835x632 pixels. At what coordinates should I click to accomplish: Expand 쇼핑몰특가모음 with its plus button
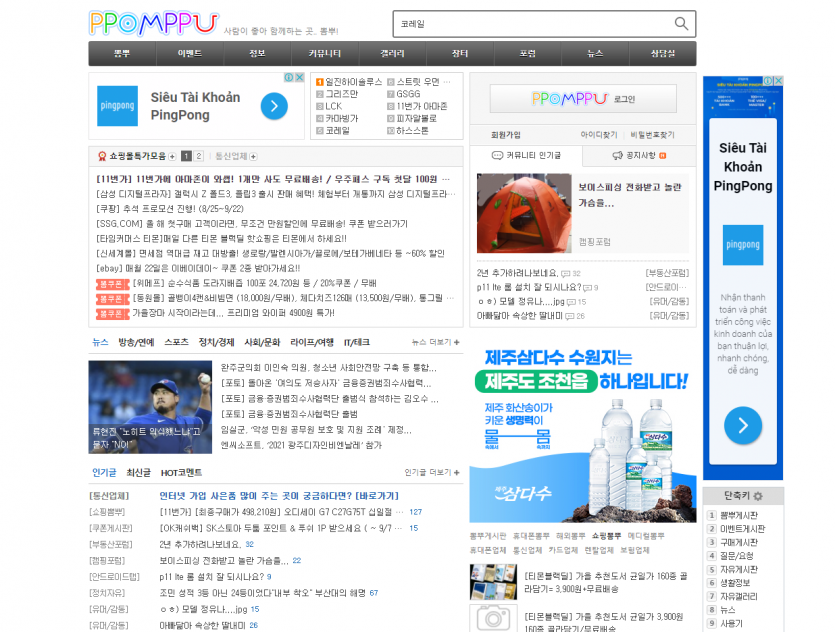coord(172,156)
